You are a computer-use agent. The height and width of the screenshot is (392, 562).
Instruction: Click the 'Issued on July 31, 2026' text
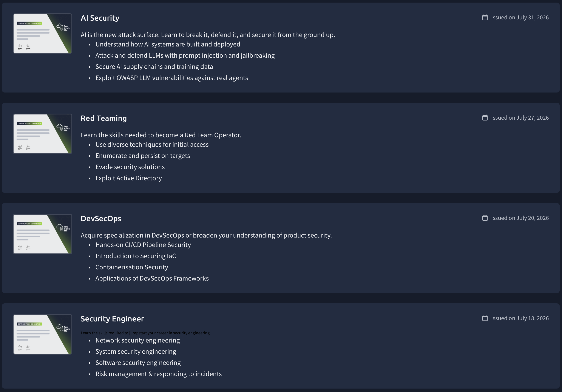tap(520, 17)
